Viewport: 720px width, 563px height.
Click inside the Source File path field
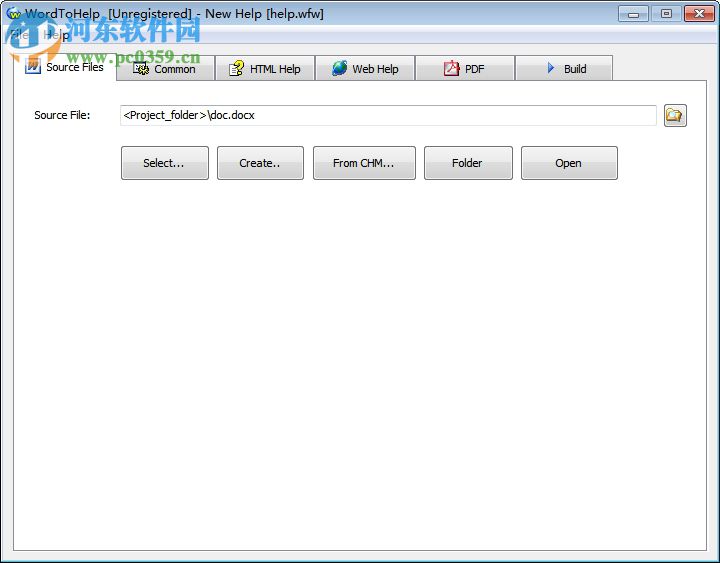(x=388, y=115)
